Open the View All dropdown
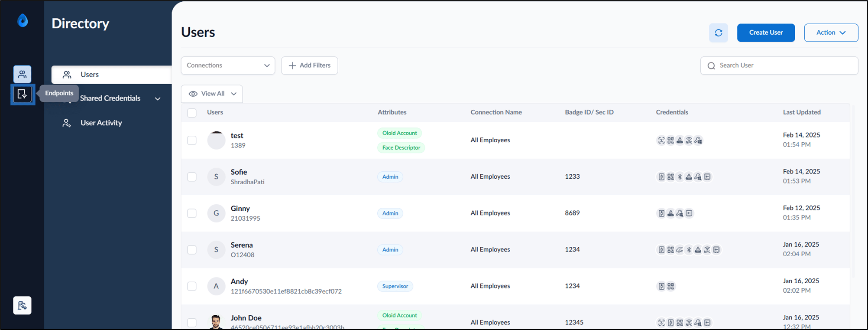Image resolution: width=868 pixels, height=330 pixels. tap(212, 94)
